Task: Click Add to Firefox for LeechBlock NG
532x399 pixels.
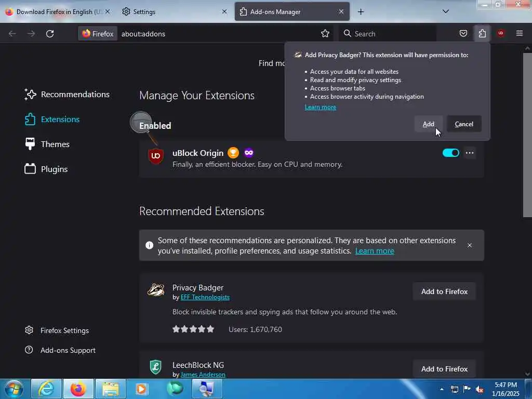Action: pos(444,369)
